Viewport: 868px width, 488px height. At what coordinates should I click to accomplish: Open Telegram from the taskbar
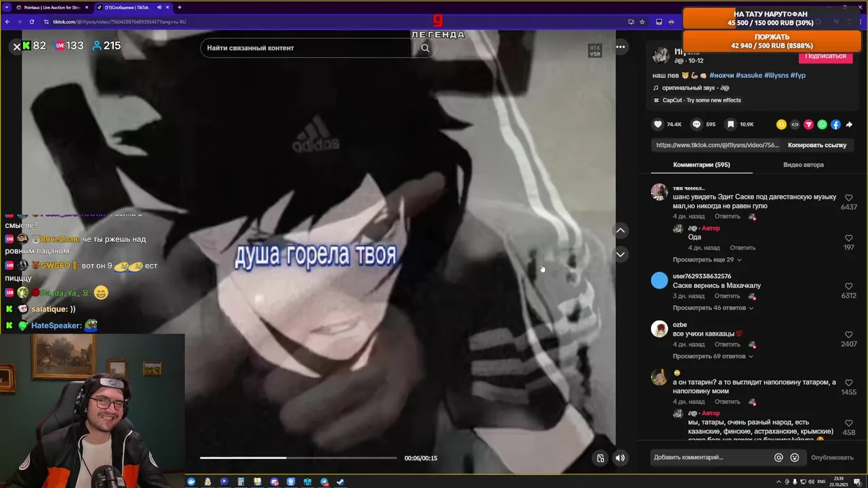click(x=324, y=482)
